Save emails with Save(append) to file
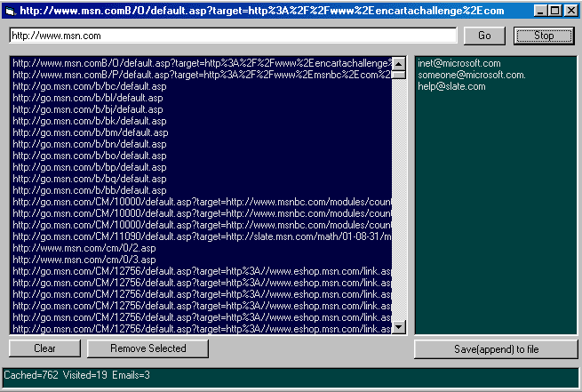Viewport: 582px width, 392px height. point(496,349)
